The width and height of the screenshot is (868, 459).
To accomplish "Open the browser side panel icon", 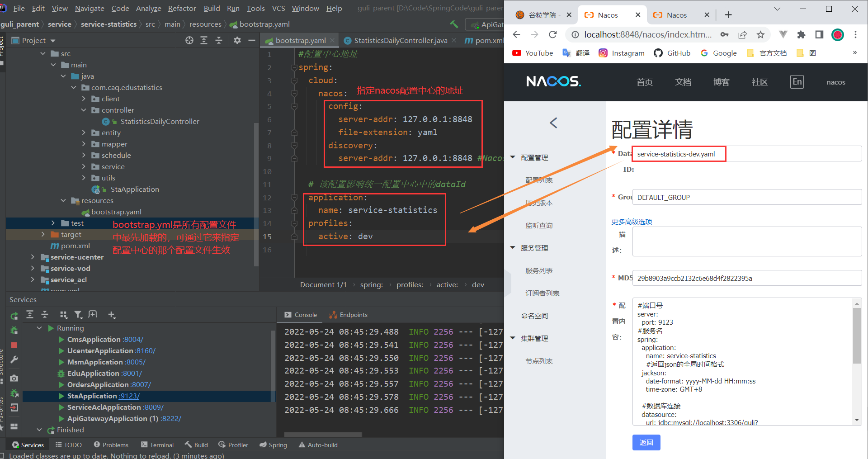I will click(x=819, y=34).
